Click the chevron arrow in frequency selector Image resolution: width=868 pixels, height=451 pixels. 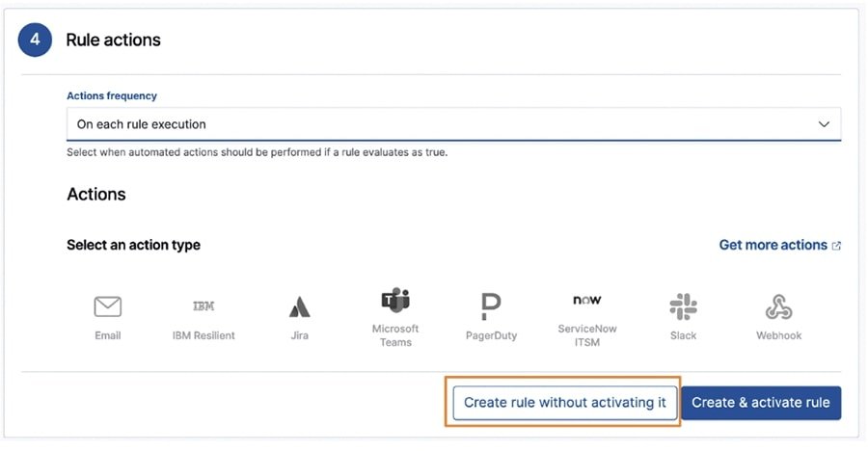tap(824, 124)
